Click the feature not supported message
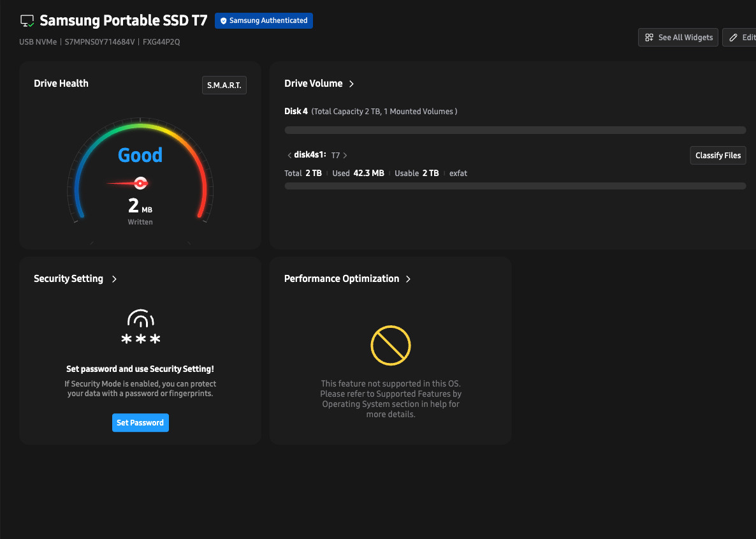Screen dimensions: 756x539 click(391, 399)
